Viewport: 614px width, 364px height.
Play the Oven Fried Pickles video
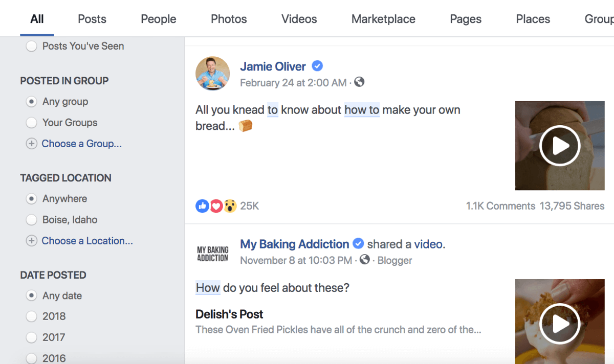coord(559,324)
